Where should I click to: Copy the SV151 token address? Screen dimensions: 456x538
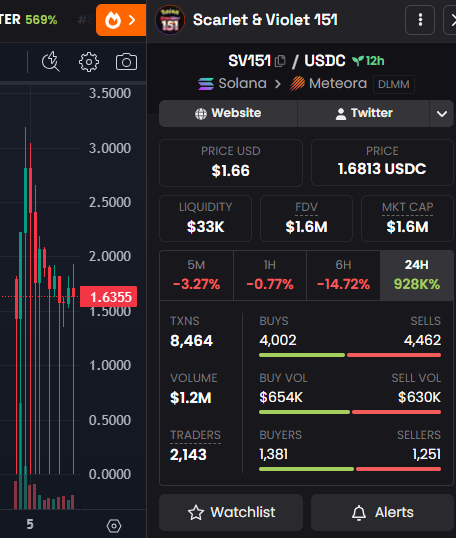point(280,61)
